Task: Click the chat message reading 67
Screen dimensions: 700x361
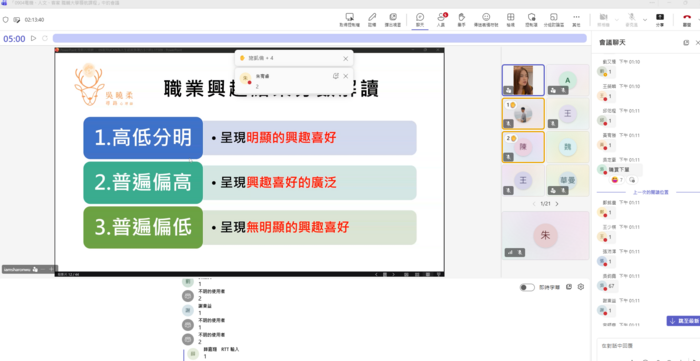Action: tap(611, 286)
